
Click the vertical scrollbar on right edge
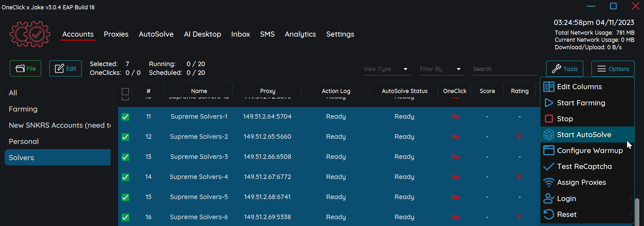(637, 211)
